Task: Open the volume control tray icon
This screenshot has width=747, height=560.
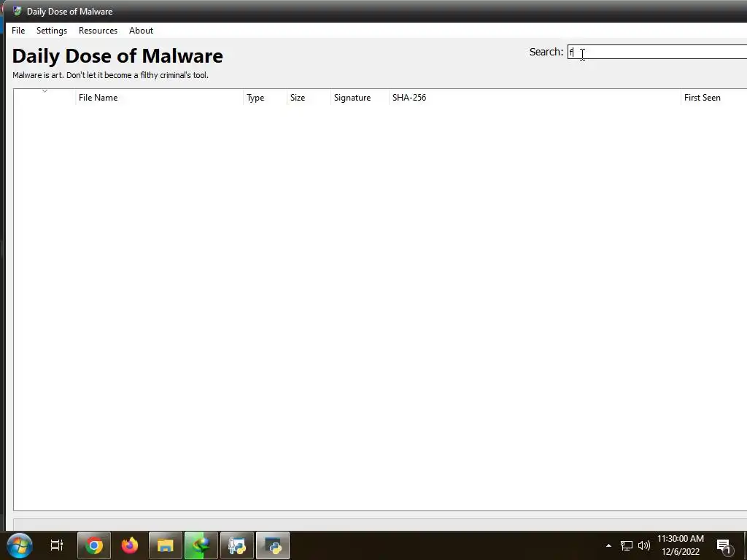Action: pos(644,545)
